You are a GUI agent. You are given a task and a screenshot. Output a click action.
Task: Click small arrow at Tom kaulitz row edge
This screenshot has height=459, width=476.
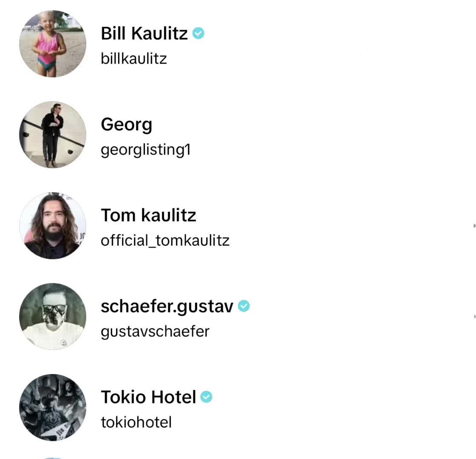coord(474,226)
